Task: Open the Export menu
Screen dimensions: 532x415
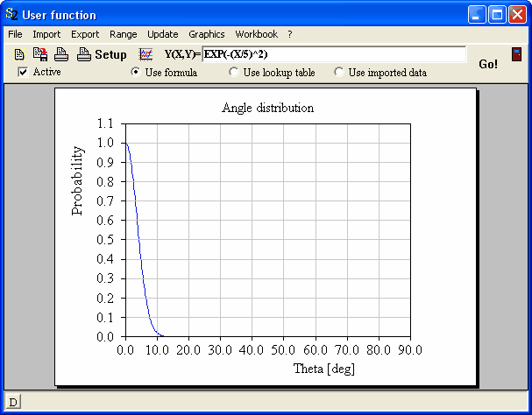Action: 85,34
